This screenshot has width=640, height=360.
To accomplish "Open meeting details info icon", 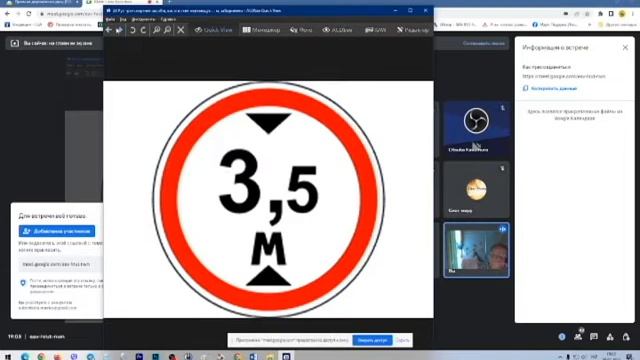I will click(x=562, y=337).
